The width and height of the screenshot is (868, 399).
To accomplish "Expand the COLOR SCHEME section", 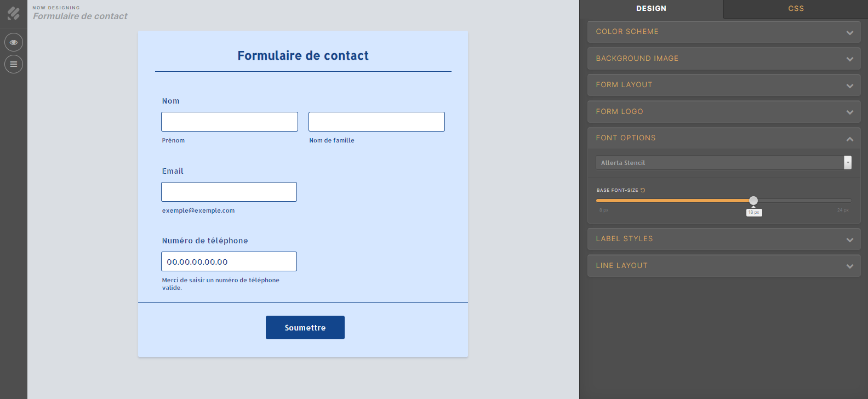I will 723,31.
